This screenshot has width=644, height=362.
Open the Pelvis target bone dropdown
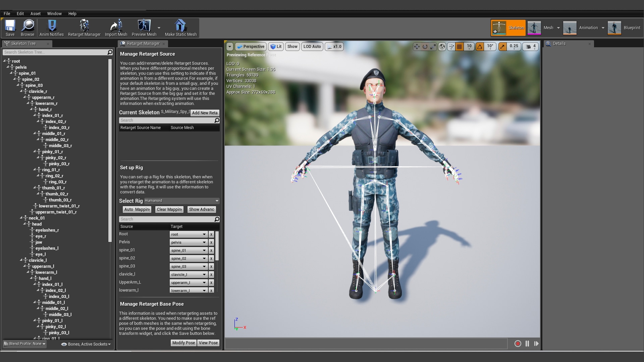[x=188, y=242]
